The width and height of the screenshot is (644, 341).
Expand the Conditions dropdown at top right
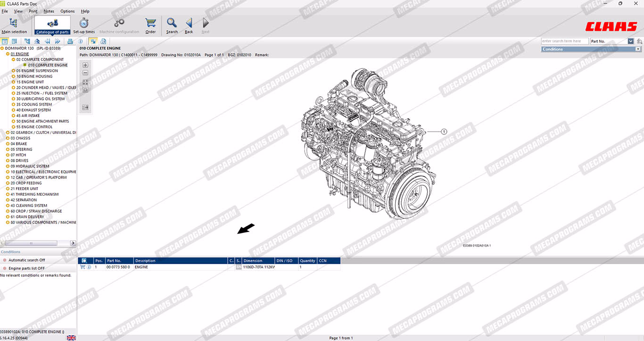(638, 49)
